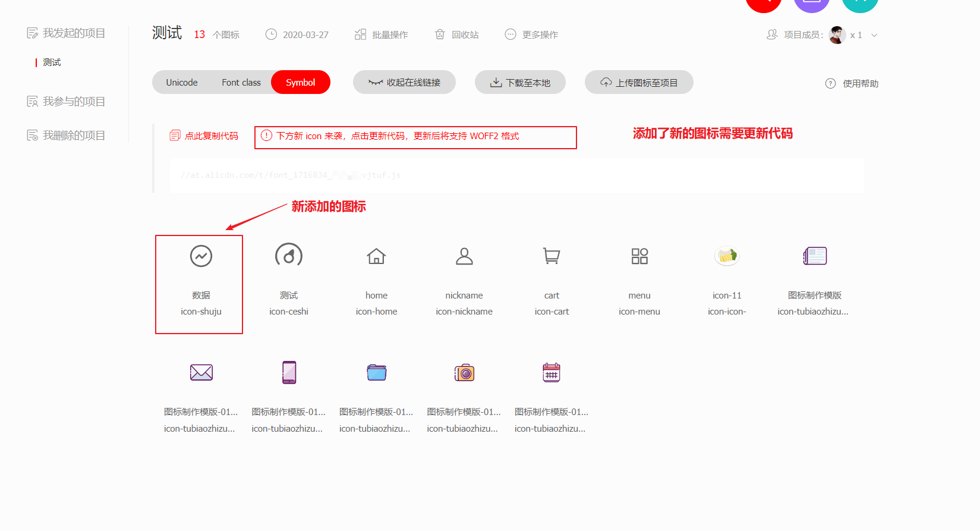Select the 测试 icon-ceshi gauge icon
Viewport: 980px width, 531px height.
pyautogui.click(x=289, y=256)
